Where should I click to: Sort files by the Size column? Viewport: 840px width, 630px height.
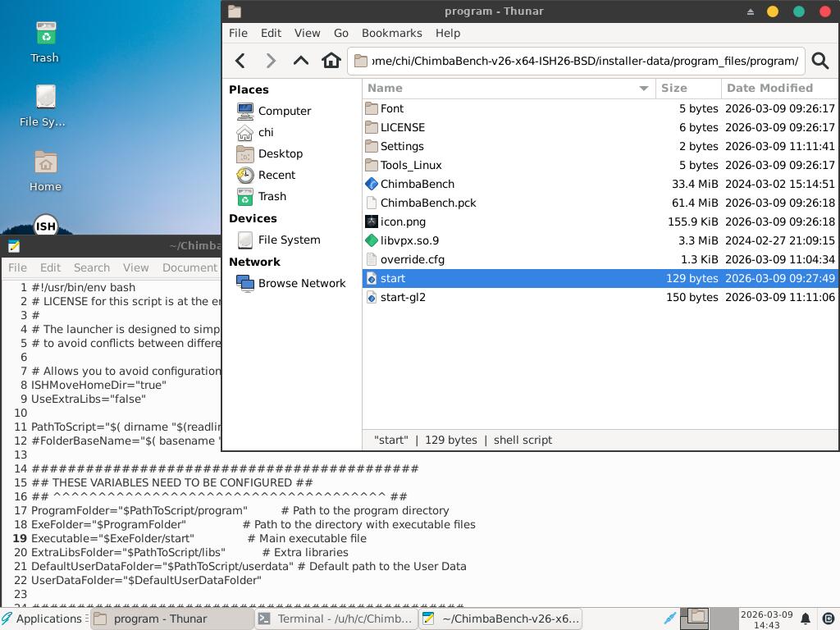(688, 89)
